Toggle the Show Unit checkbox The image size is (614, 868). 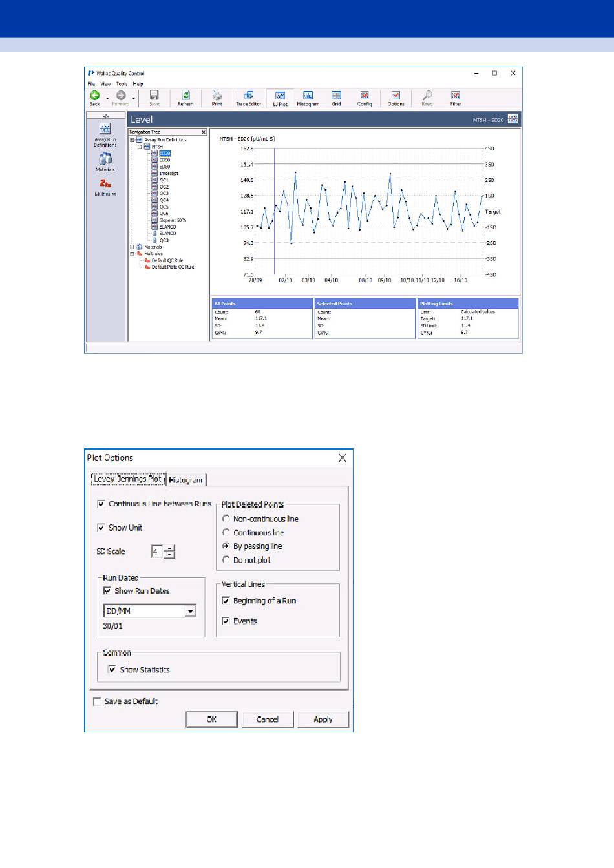tap(101, 528)
